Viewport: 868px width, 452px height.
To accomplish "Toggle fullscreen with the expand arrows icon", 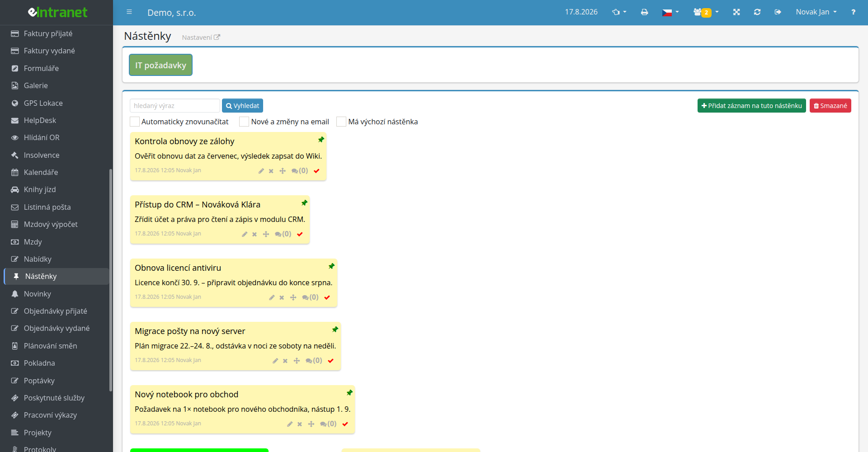I will point(736,12).
